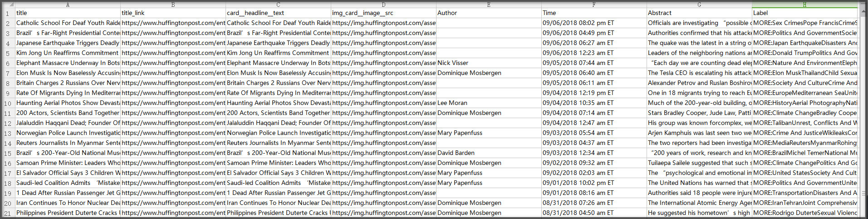Select title cell 'Elon Musk Is Now Baselessly' in column A
This screenshot has height=219, width=868.
tap(68, 73)
